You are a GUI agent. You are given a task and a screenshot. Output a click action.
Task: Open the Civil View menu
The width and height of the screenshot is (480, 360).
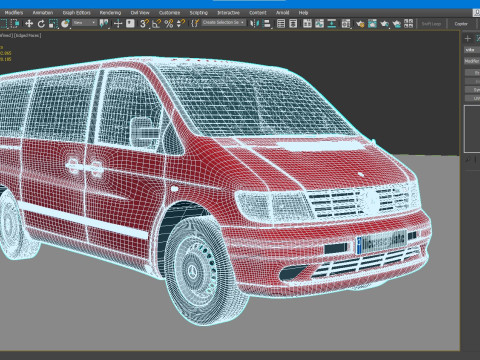(x=140, y=13)
